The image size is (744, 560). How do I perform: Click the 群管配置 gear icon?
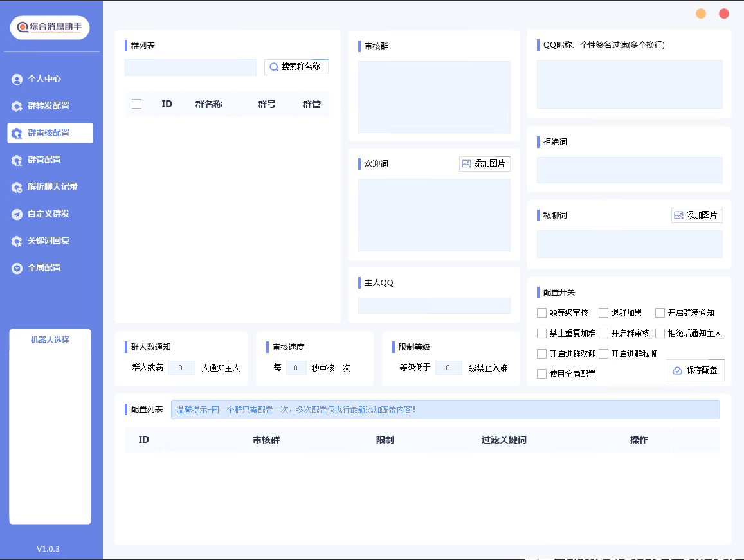[x=17, y=160]
